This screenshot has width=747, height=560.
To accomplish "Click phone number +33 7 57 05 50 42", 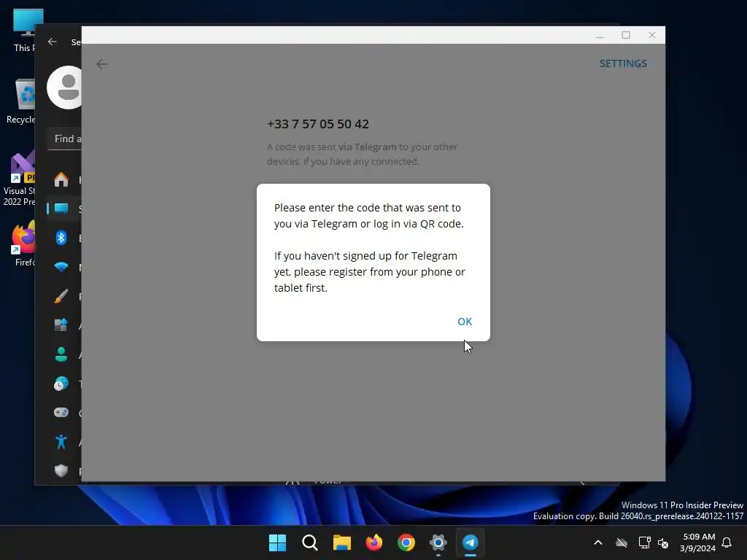I will [x=318, y=124].
